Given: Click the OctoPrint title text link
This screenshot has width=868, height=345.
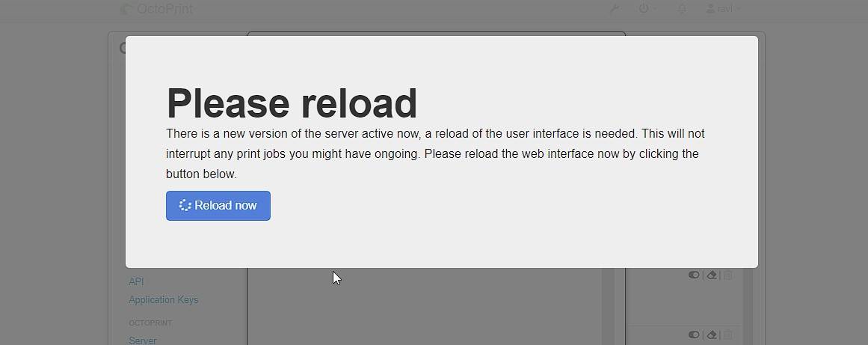Looking at the screenshot, I should pyautogui.click(x=165, y=9).
